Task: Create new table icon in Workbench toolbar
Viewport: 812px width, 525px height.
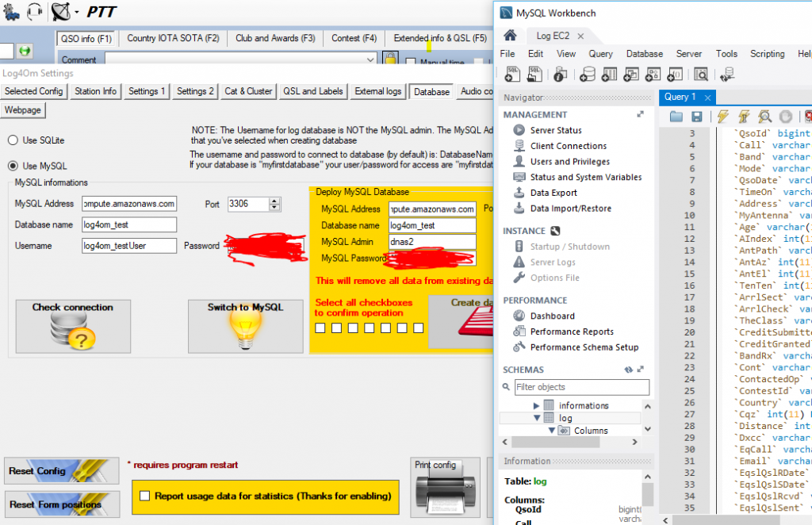Action: pyautogui.click(x=609, y=75)
